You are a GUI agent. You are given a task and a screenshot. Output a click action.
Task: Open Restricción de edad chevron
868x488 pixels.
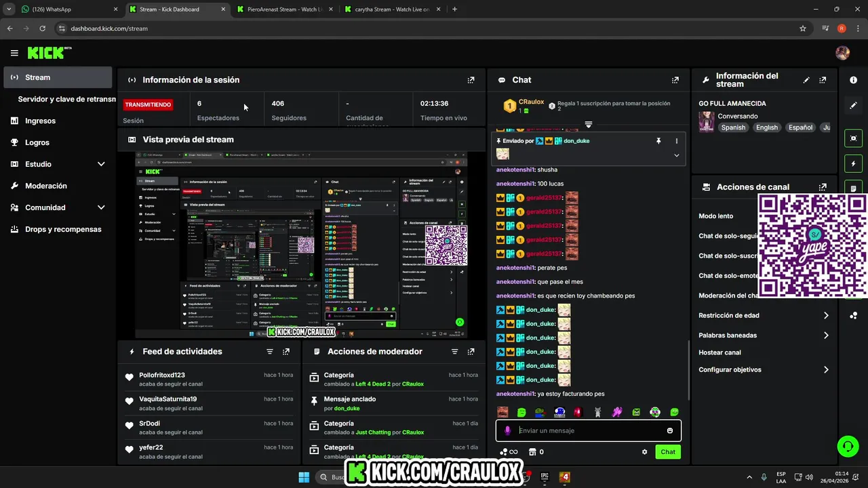(826, 316)
